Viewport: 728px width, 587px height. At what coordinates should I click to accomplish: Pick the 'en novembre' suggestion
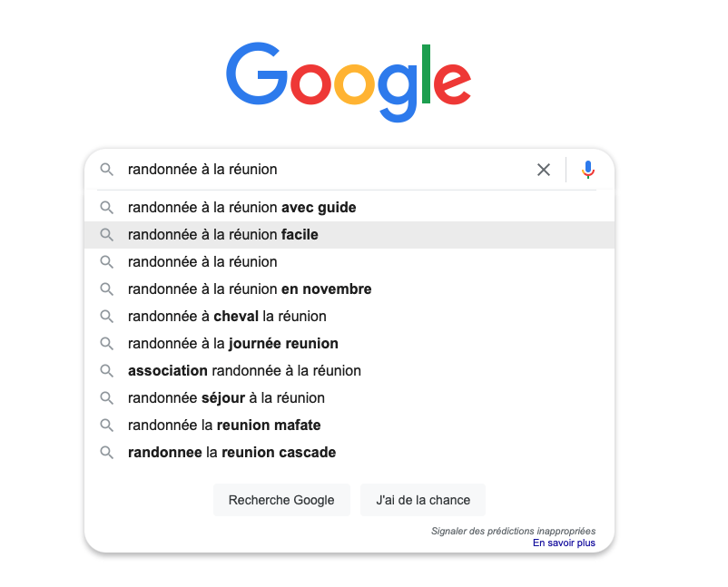[349, 289]
